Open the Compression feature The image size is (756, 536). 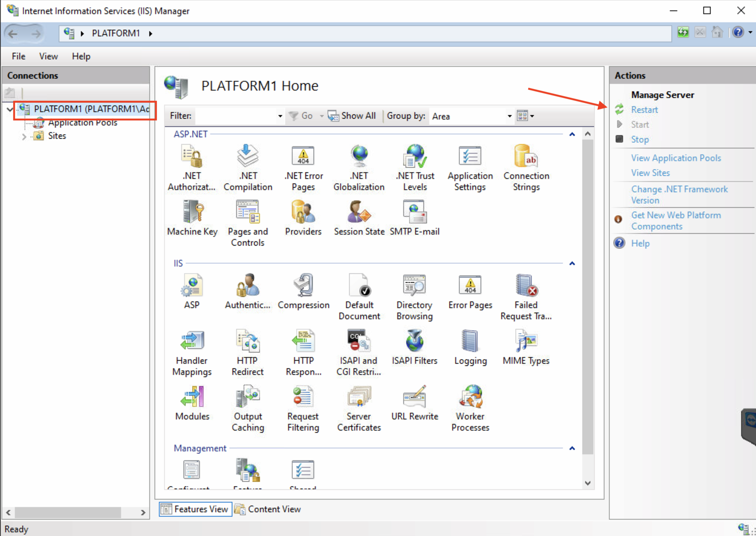click(303, 292)
